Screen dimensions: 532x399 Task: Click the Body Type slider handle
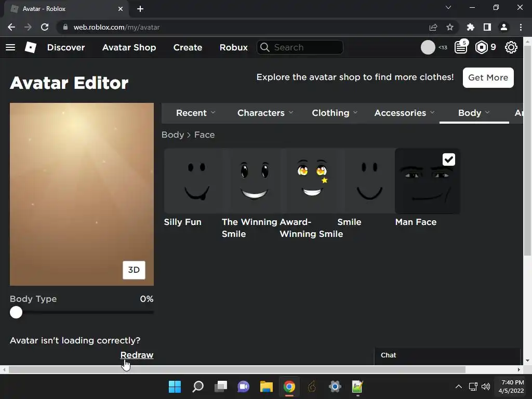[x=16, y=312]
